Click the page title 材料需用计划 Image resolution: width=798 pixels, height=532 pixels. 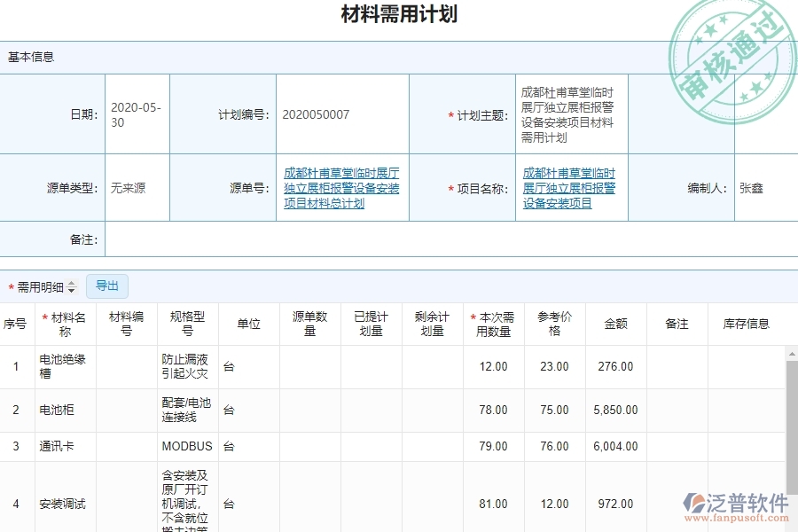coord(398,13)
